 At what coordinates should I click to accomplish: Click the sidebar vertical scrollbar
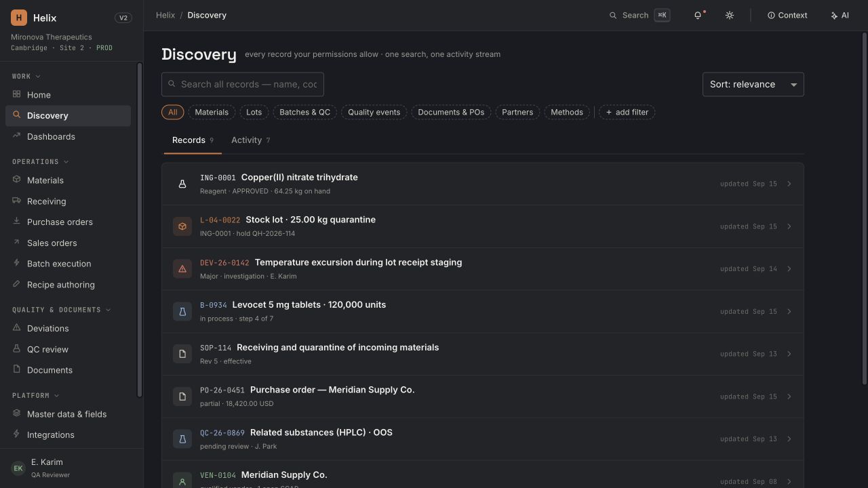[x=140, y=230]
